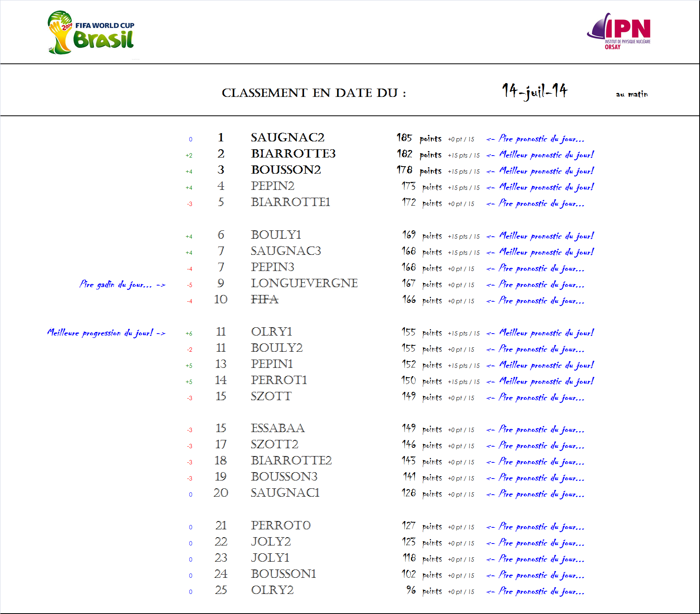This screenshot has height=614, width=700.
Task: Click the 166 points score of FIFA
Action: click(x=421, y=300)
